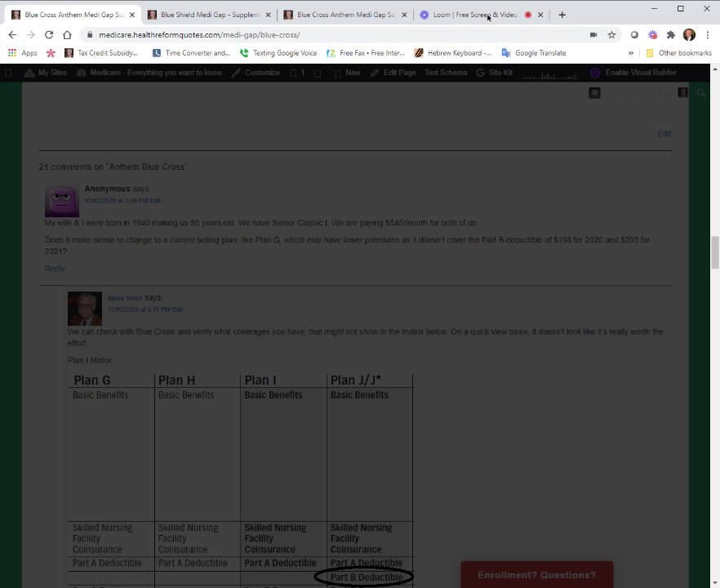Viewport: 720px width, 588px height.
Task: Open Site Kit in the admin bar
Action: pos(495,73)
